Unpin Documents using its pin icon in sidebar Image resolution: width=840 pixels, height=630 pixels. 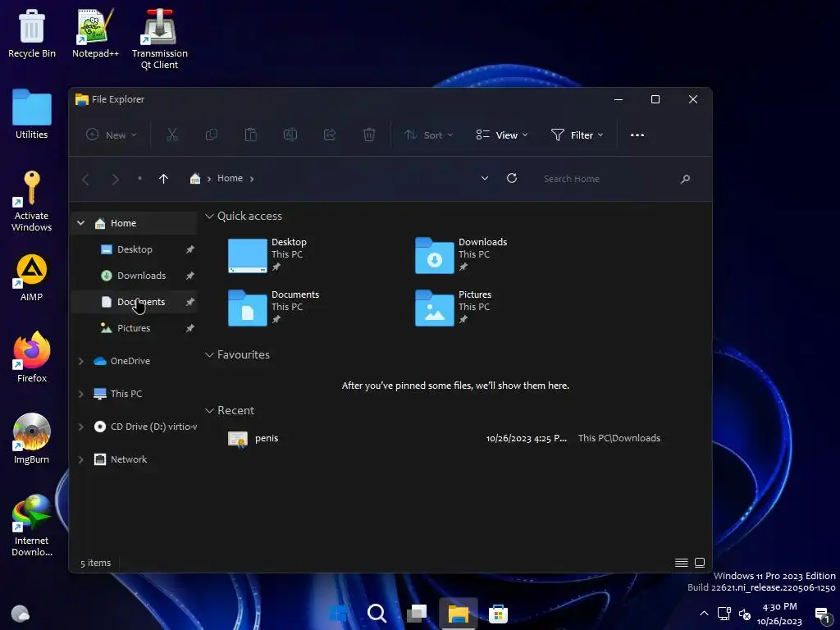click(189, 302)
